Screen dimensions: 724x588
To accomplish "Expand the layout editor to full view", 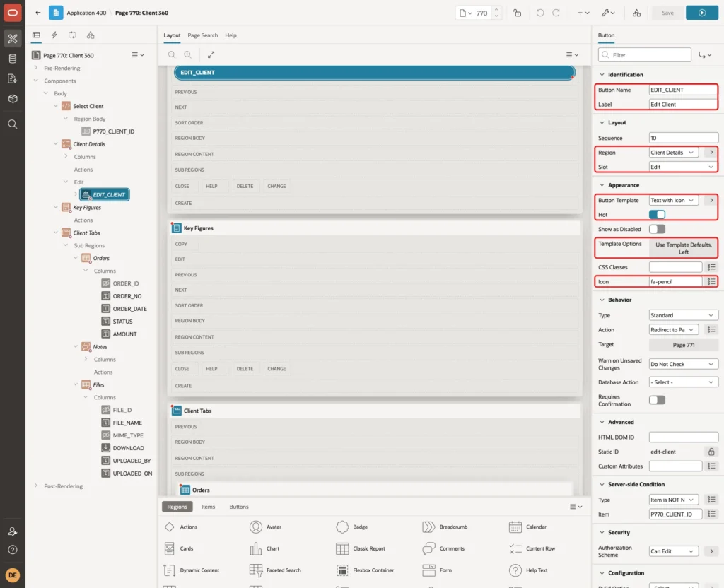I will tap(211, 54).
